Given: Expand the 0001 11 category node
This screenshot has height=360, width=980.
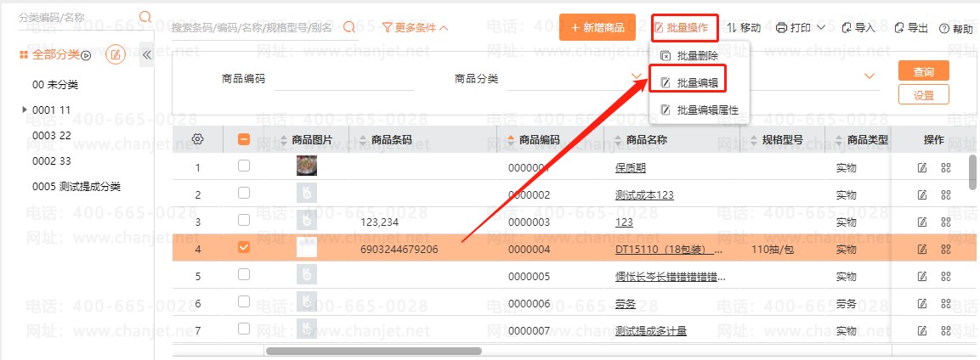Looking at the screenshot, I should click(x=25, y=110).
